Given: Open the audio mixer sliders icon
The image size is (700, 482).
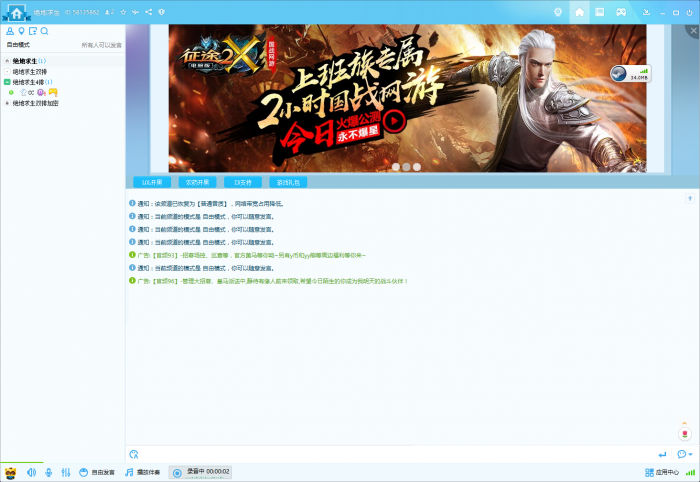Looking at the screenshot, I should (x=66, y=472).
